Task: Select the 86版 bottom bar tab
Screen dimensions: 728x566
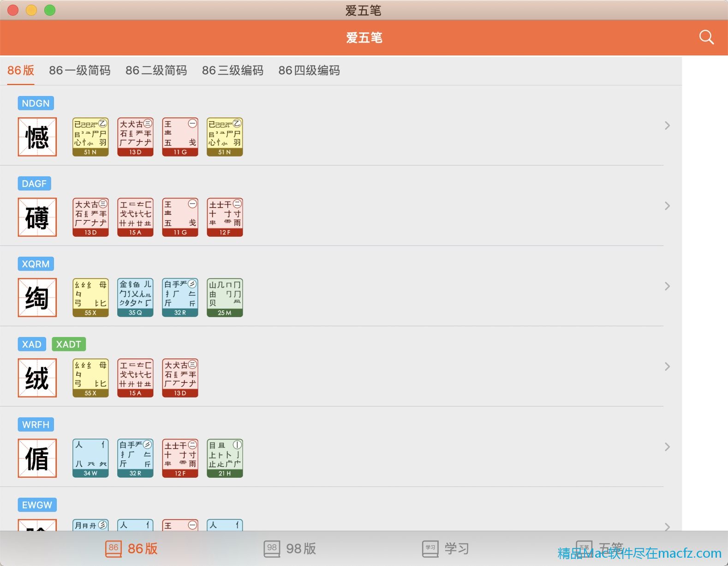Action: coord(131,548)
